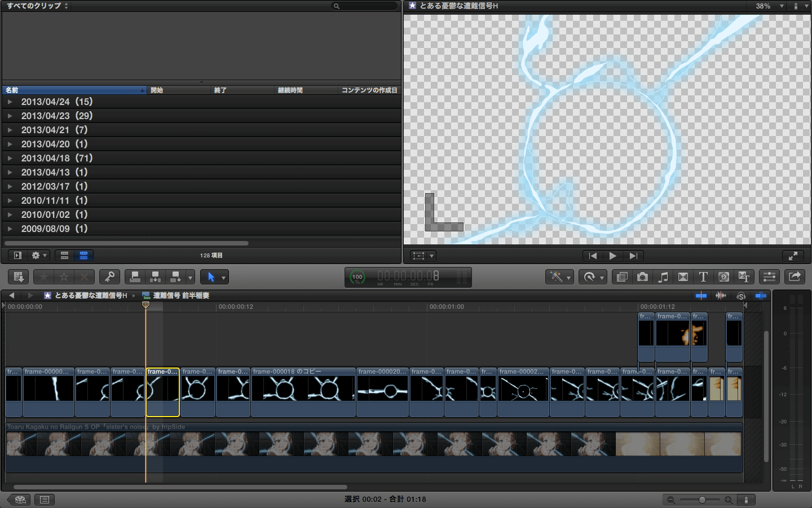Click the timeline ruler at 00:00:01:00
Image resolution: width=812 pixels, height=508 pixels.
[x=447, y=306]
